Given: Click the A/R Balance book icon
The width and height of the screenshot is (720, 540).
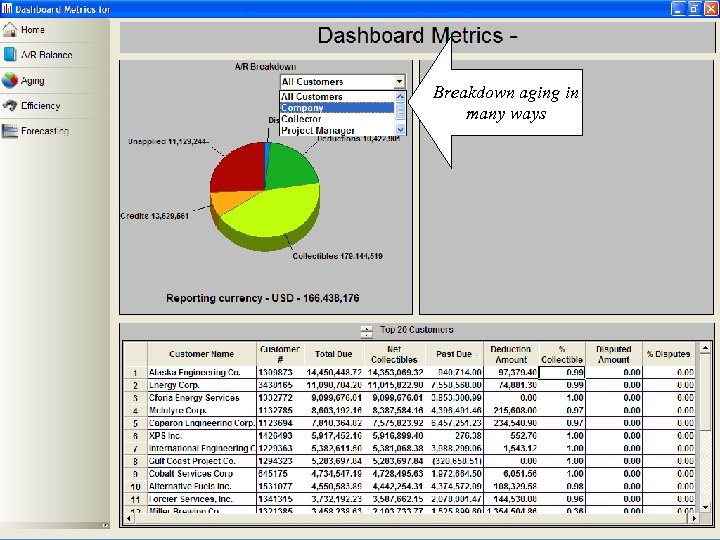Looking at the screenshot, I should [10, 54].
